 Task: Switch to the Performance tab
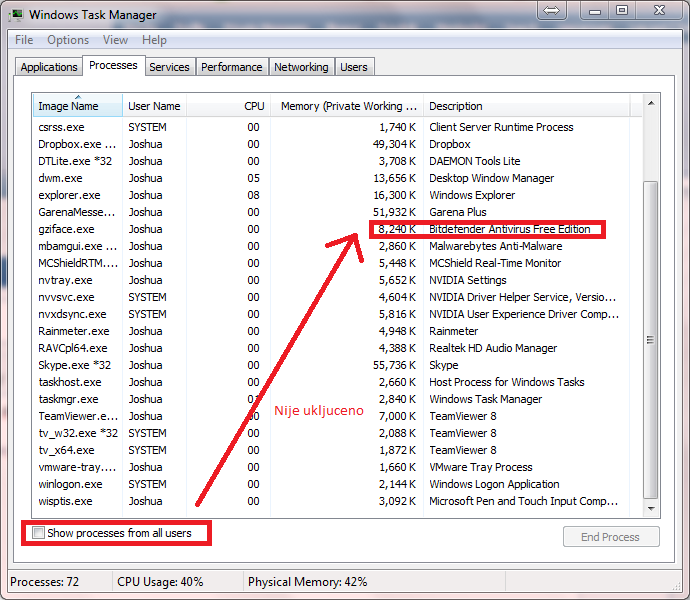click(232, 67)
